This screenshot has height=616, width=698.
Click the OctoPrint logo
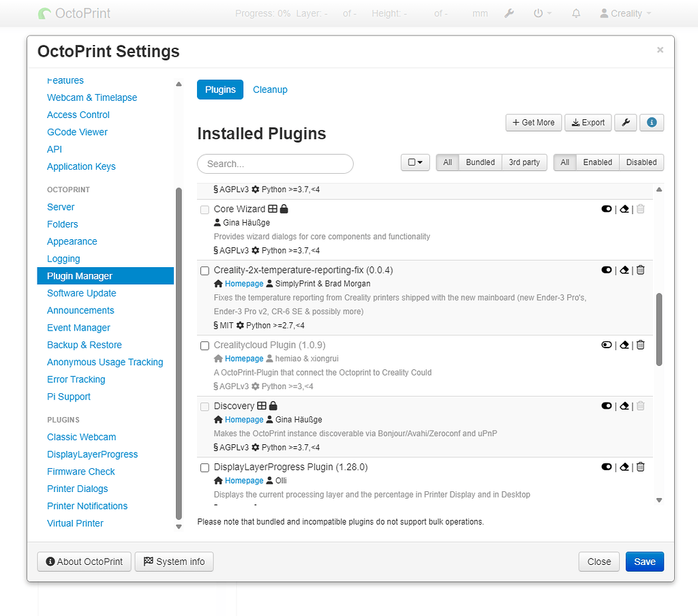click(x=73, y=13)
